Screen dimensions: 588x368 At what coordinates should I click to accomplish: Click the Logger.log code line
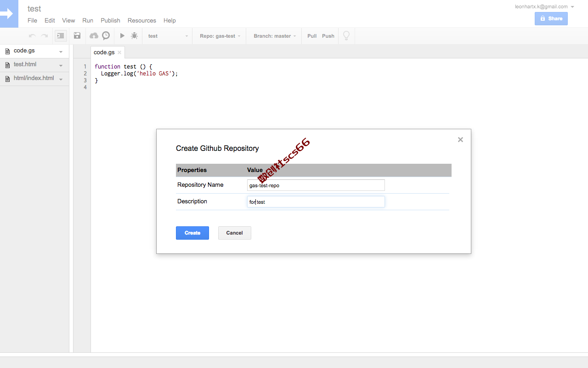pyautogui.click(x=139, y=74)
